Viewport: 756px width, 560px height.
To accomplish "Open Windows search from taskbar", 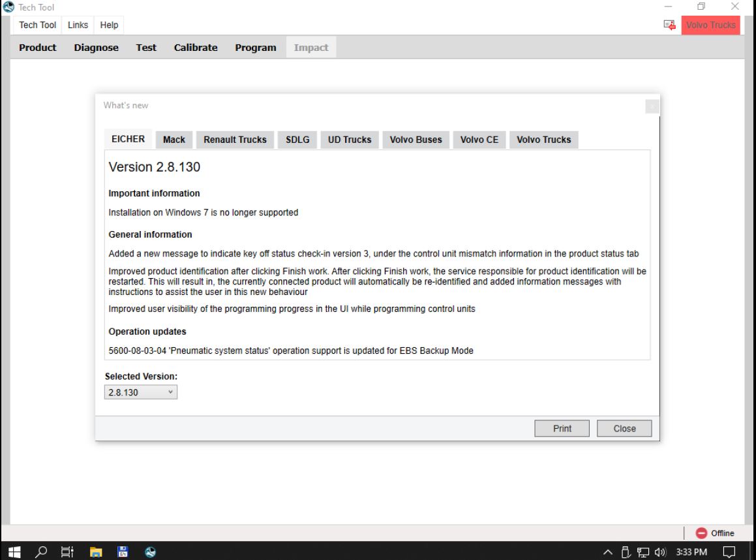I will pos(41,552).
